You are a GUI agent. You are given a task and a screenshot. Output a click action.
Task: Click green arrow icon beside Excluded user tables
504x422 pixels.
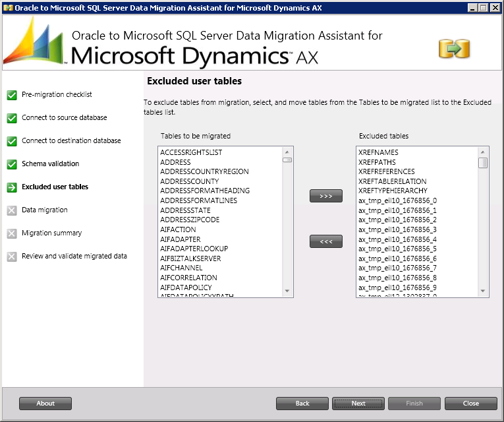pyautogui.click(x=12, y=187)
